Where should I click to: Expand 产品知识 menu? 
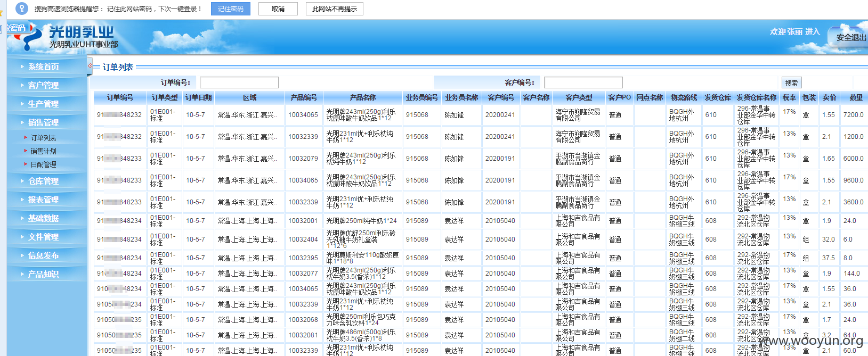[44, 274]
